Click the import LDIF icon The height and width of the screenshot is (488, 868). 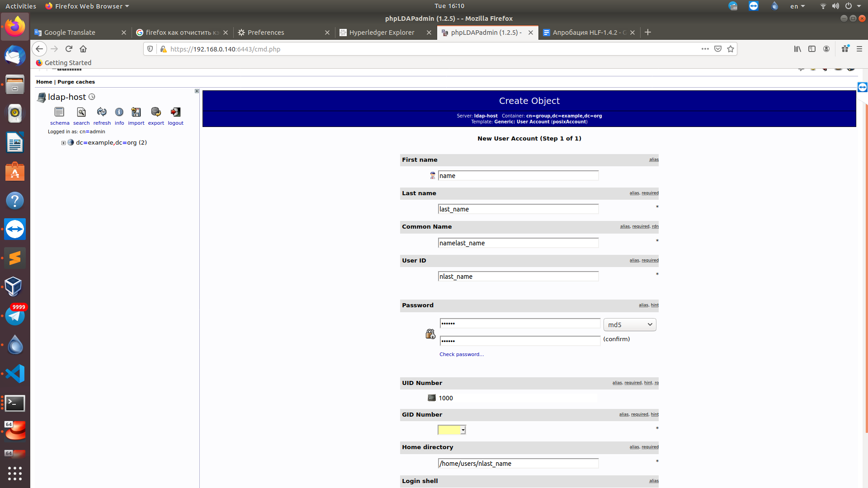(136, 112)
